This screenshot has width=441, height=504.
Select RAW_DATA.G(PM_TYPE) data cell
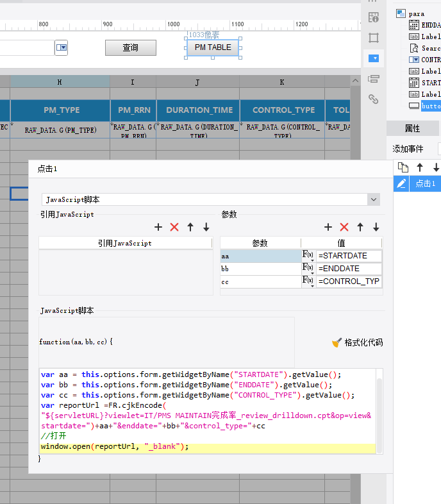60,130
